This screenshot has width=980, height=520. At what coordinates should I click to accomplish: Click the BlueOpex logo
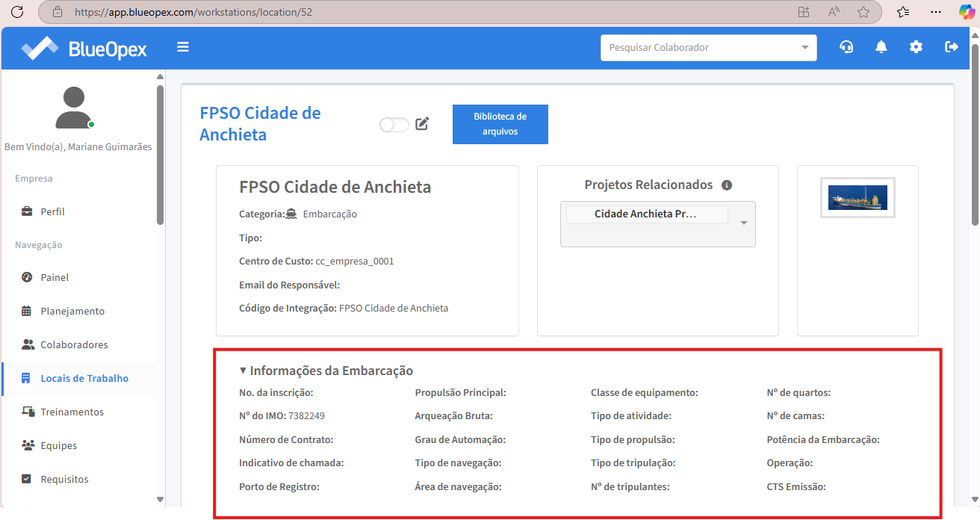(x=84, y=49)
